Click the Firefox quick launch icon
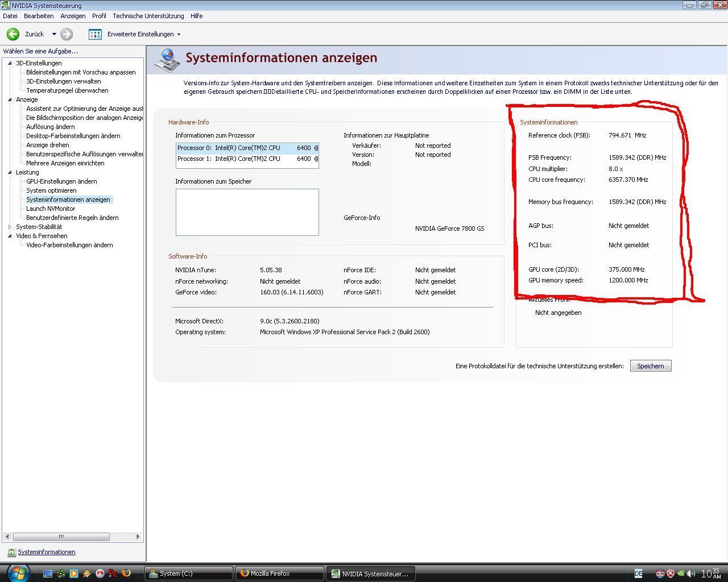Viewport: 728px width, 582px height. (x=126, y=573)
